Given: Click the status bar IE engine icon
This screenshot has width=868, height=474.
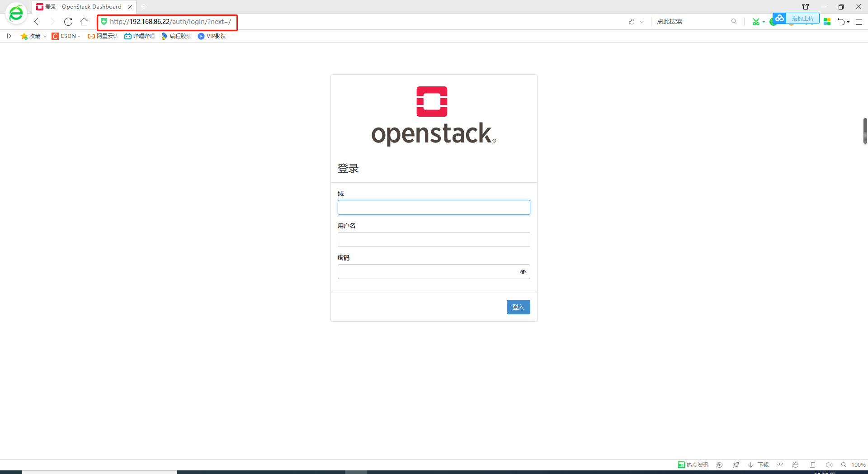Looking at the screenshot, I should click(796, 465).
